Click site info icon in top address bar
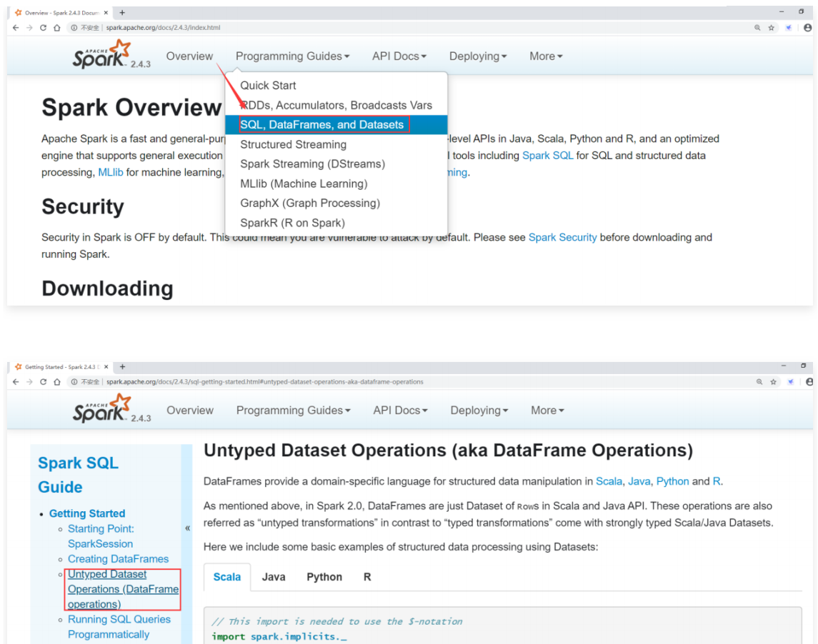This screenshot has width=818, height=644. 74,28
